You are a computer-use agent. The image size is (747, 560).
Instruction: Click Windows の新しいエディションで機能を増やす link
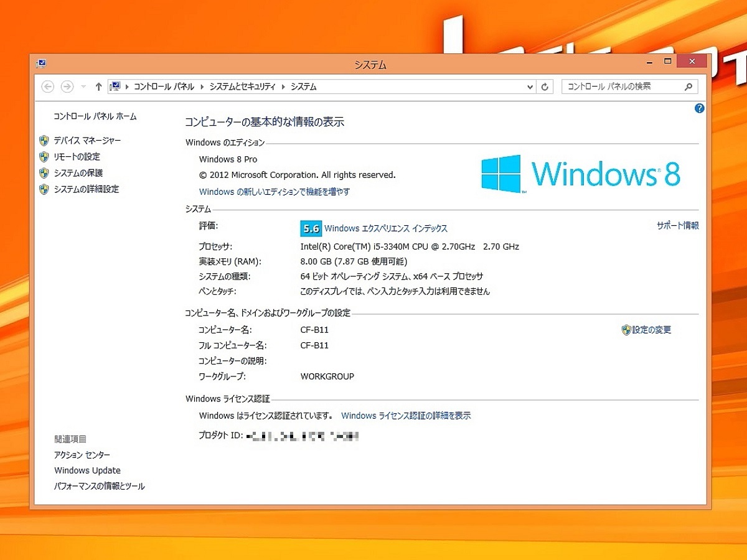click(275, 192)
